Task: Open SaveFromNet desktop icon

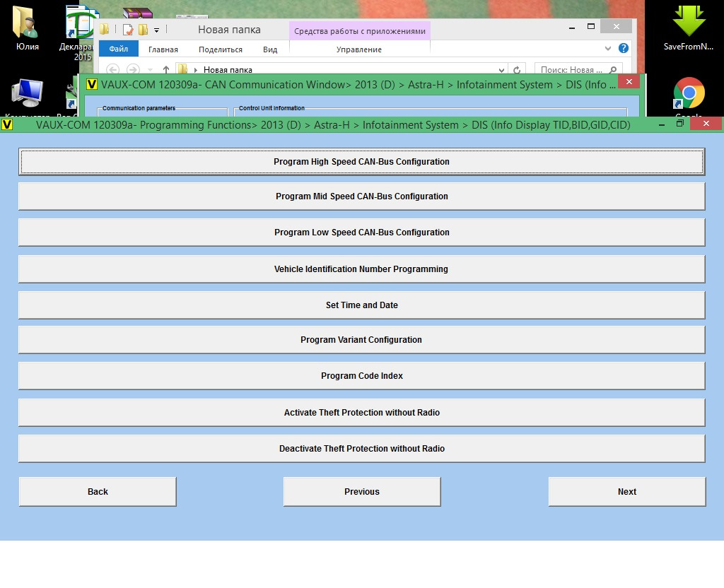Action: (689, 28)
